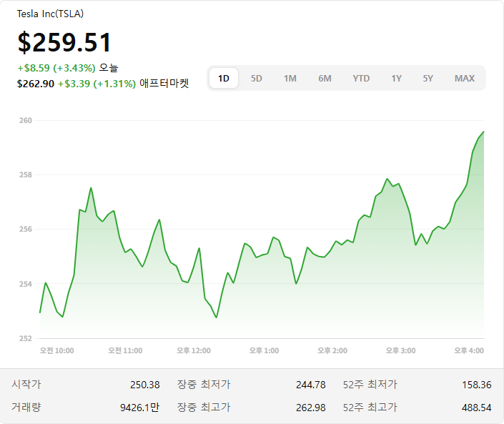Click the 오후 3:00 axis label
504x424 pixels.
[x=400, y=350]
